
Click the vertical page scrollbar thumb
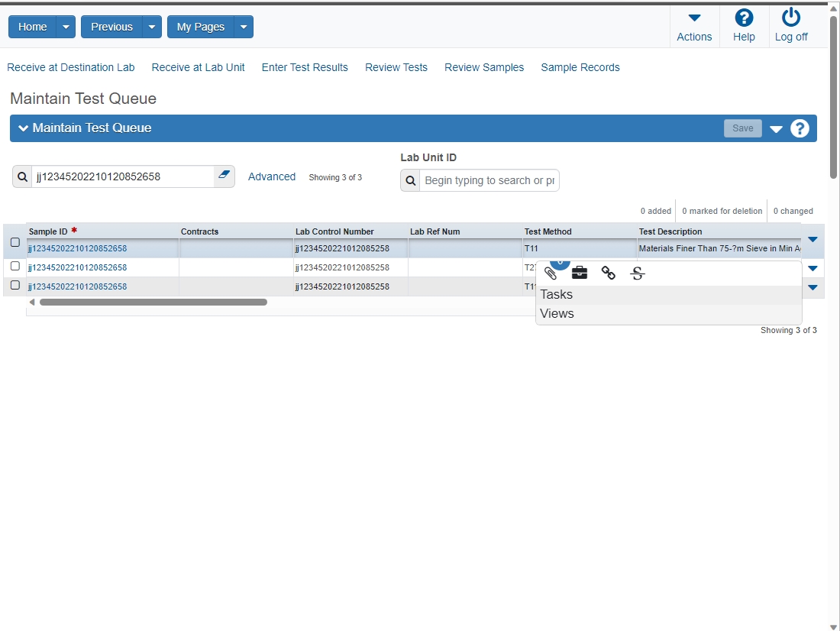point(833,98)
